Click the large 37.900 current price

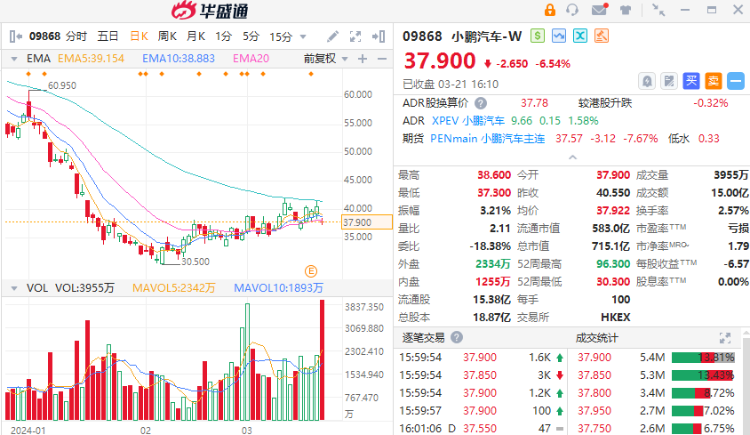click(x=440, y=61)
